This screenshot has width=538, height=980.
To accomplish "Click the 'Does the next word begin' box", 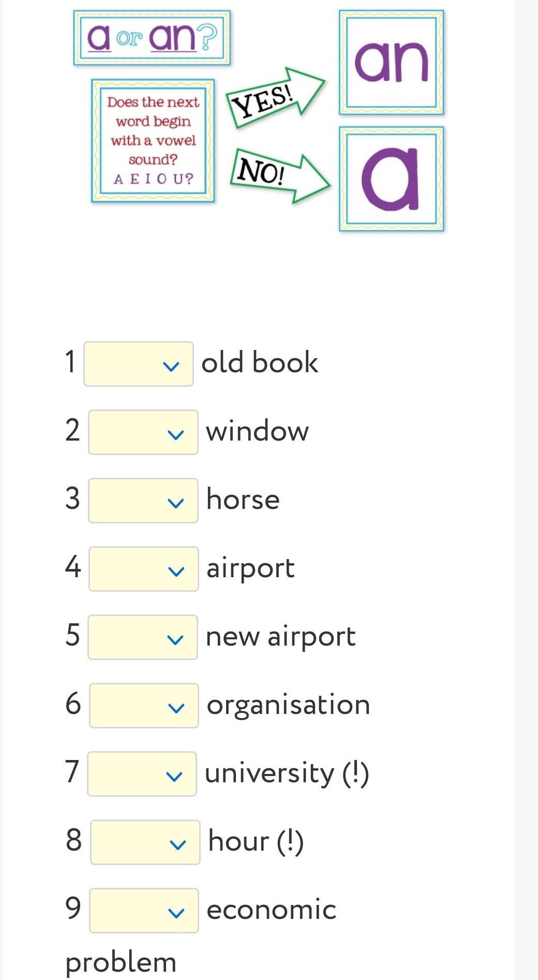I will 153,140.
